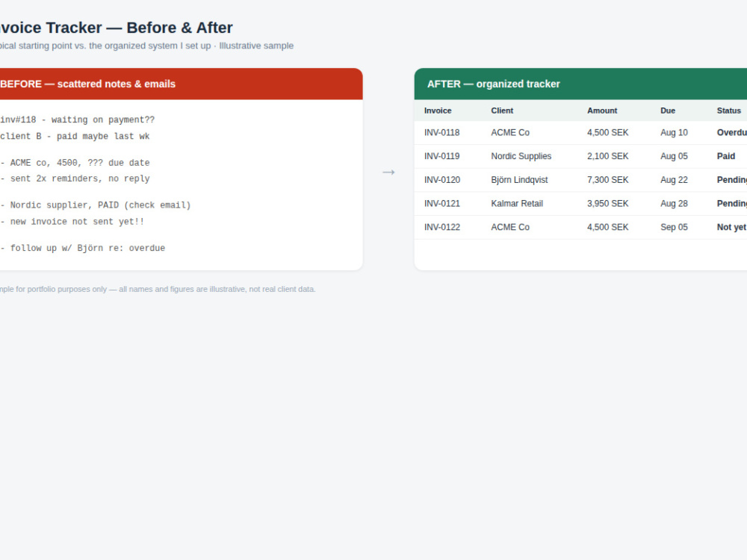Click ACME Co in the INV-0122 row
Screen dimensions: 747x560
(x=510, y=227)
